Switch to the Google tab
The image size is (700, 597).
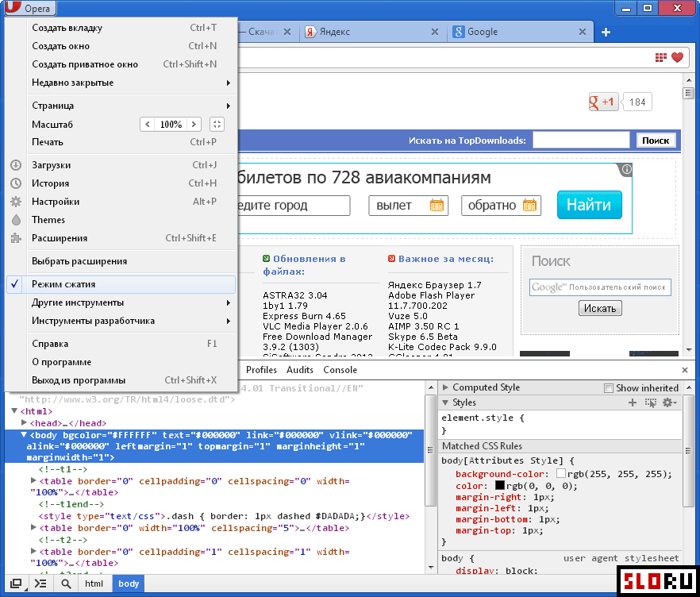(520, 32)
